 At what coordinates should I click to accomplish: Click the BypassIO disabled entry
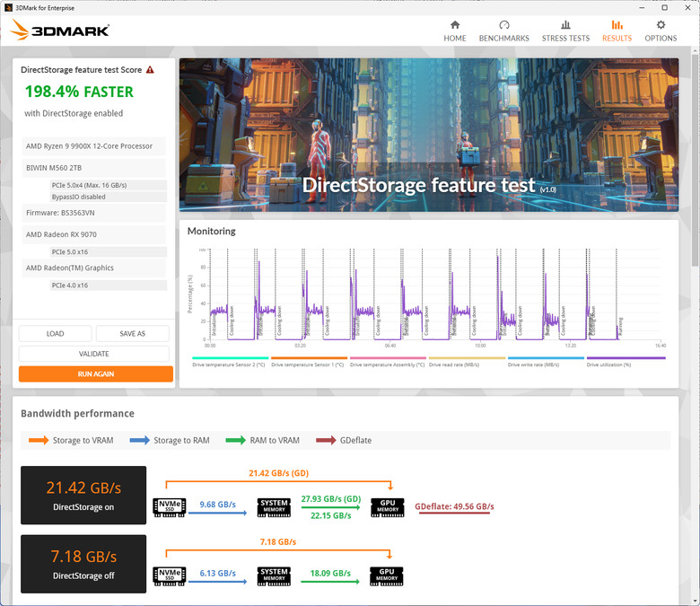[109, 197]
